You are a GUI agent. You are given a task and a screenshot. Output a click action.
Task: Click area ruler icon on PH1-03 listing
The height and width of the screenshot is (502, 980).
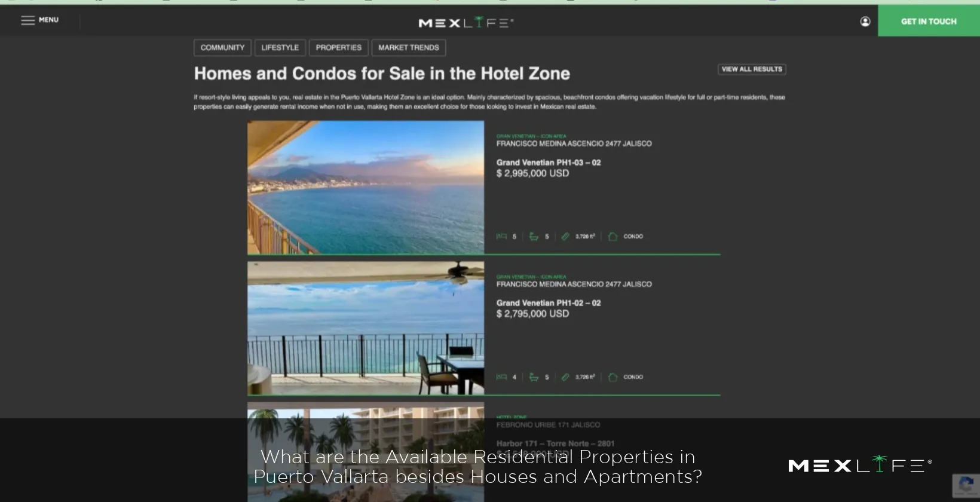point(565,237)
